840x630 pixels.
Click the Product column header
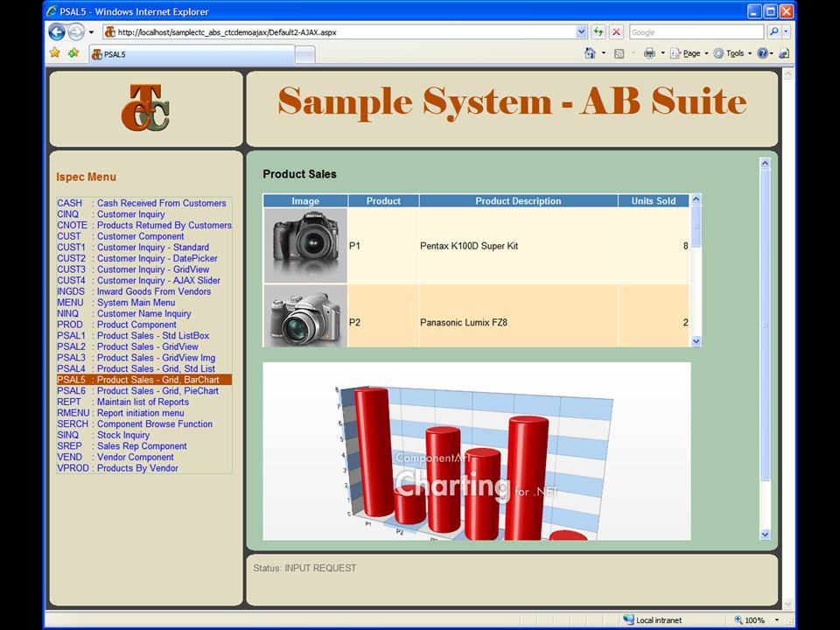(x=383, y=201)
